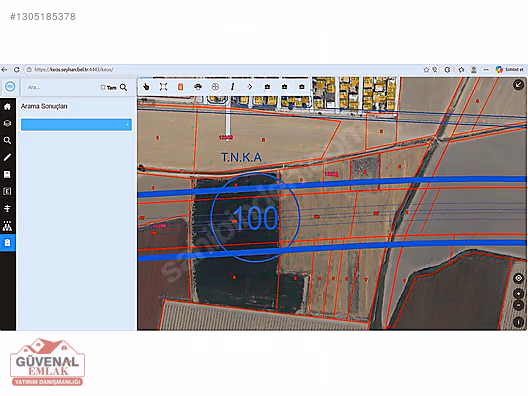Click the third briefcase toolbar icon
Viewport: 528px width, 396px height.
click(302, 87)
